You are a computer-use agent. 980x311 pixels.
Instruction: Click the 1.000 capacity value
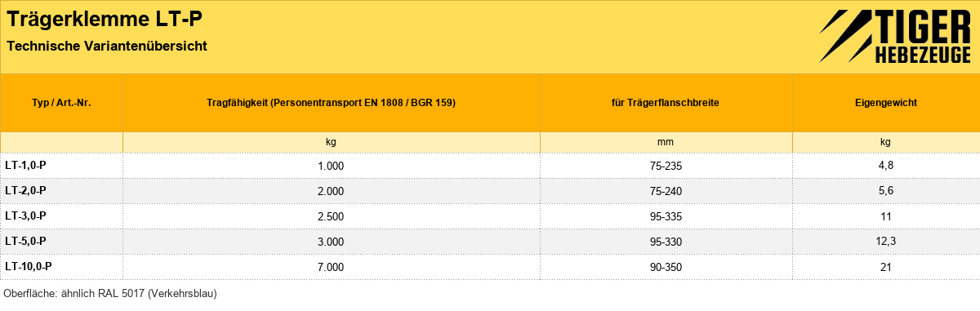(332, 166)
